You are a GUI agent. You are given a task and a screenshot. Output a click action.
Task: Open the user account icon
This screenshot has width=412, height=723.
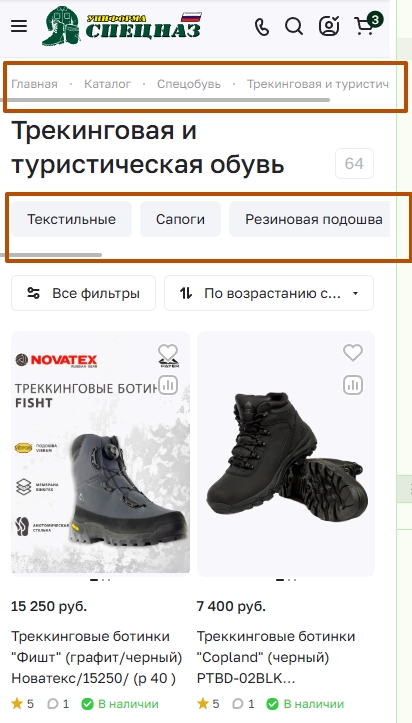tap(329, 26)
